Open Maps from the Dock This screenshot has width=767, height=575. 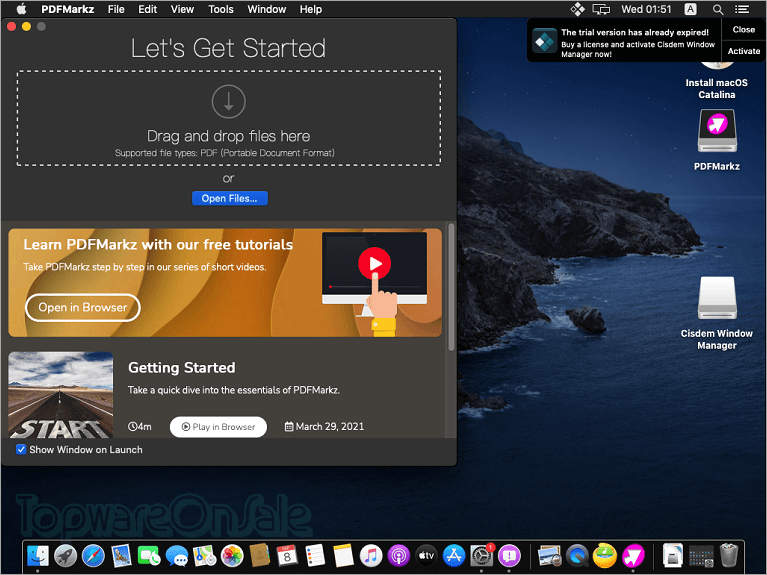coord(204,556)
